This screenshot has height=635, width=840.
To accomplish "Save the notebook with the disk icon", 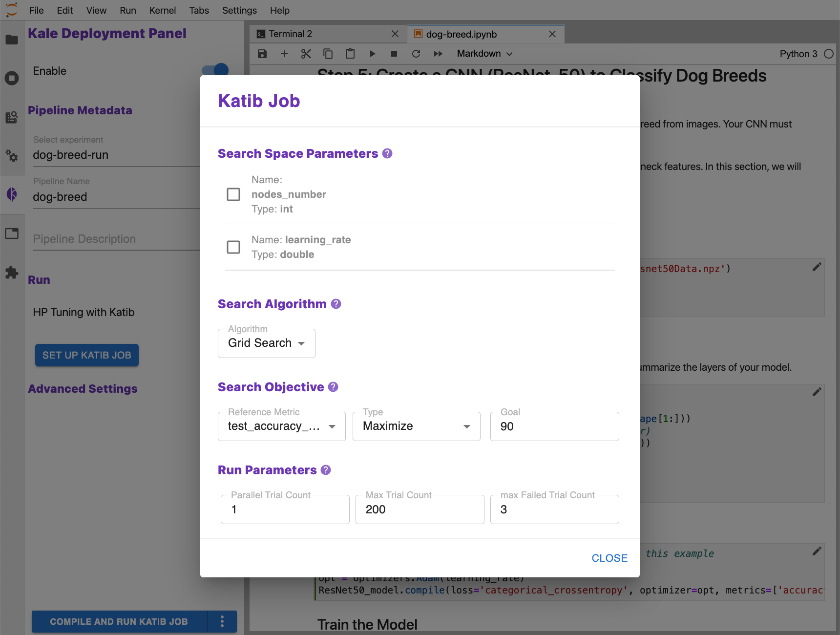I will [262, 54].
